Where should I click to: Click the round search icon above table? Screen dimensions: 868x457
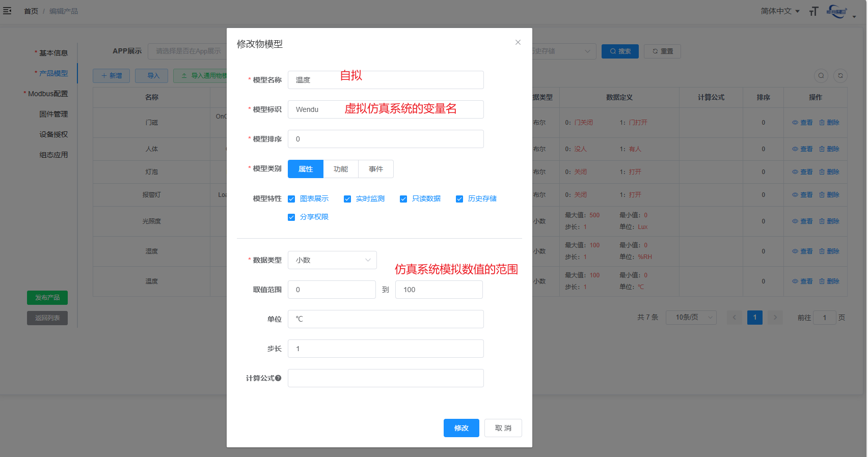pyautogui.click(x=821, y=76)
